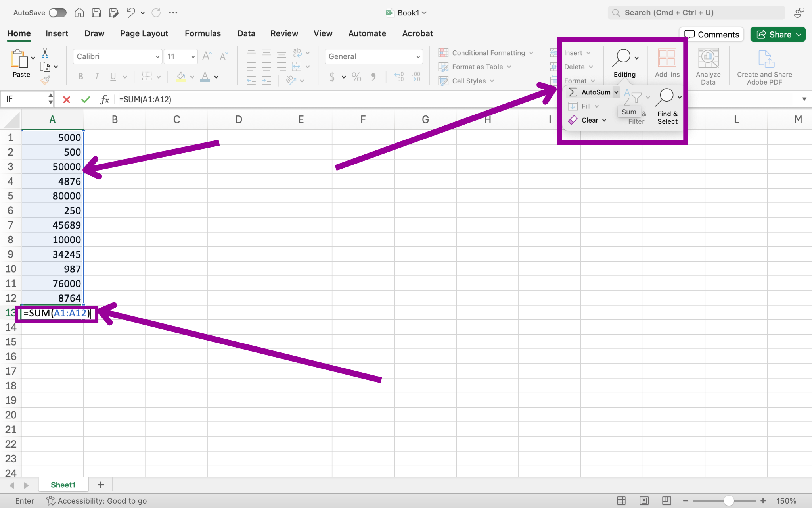Apply Percent Style formatting
Screen dimensions: 812x508
(x=356, y=77)
